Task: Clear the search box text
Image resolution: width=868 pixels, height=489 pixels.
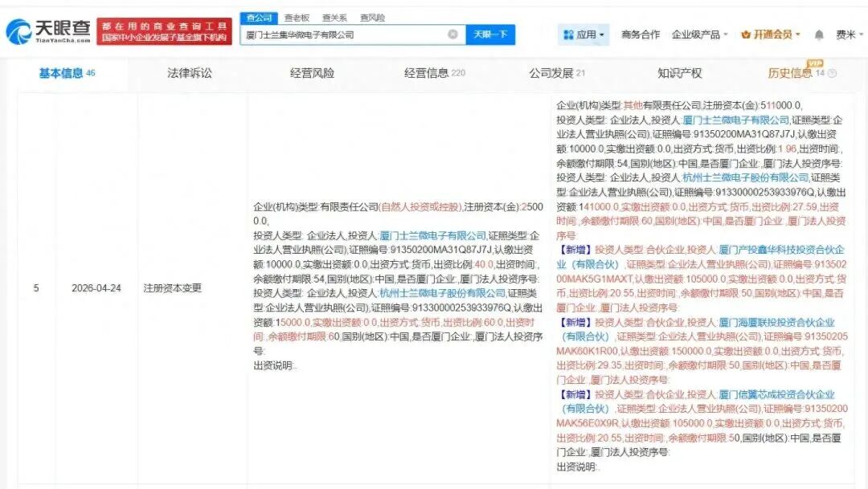Action: [x=452, y=35]
